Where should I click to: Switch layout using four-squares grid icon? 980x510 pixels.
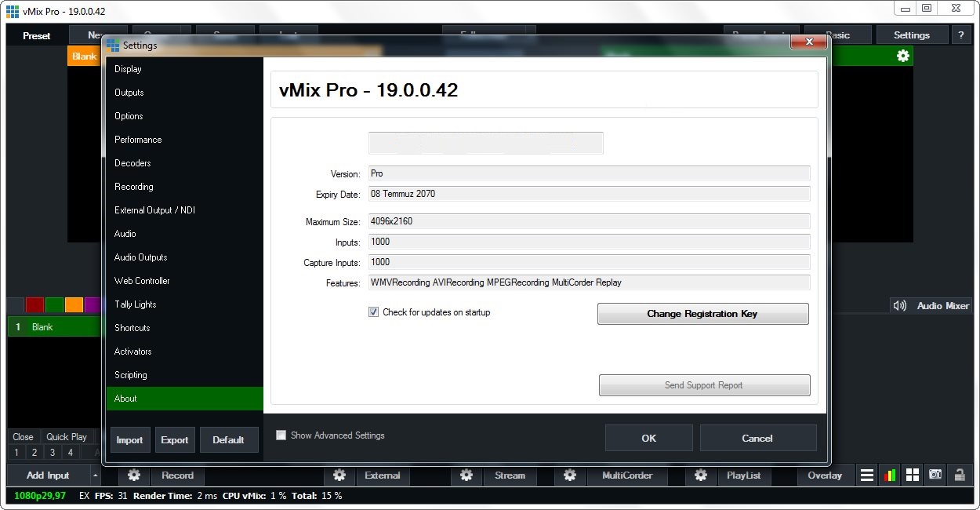coord(913,475)
